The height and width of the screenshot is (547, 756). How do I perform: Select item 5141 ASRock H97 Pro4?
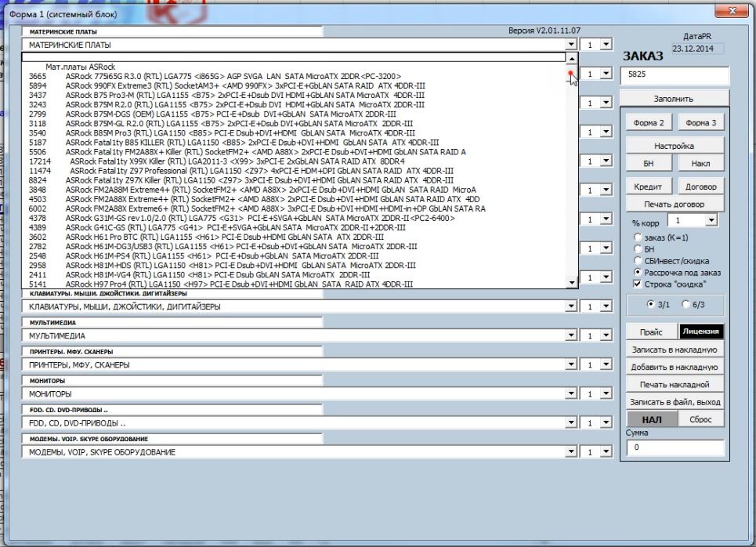(293, 284)
